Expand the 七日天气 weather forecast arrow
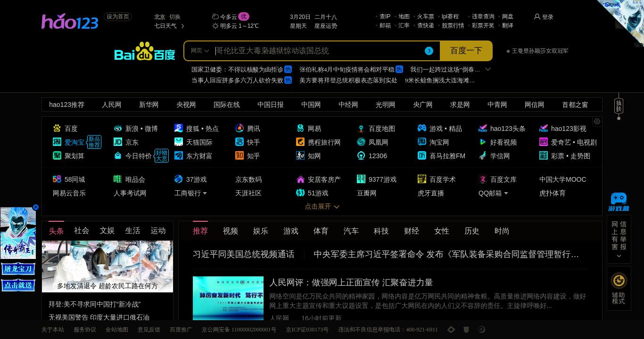Image resolution: width=644 pixels, height=339 pixels. click(182, 26)
